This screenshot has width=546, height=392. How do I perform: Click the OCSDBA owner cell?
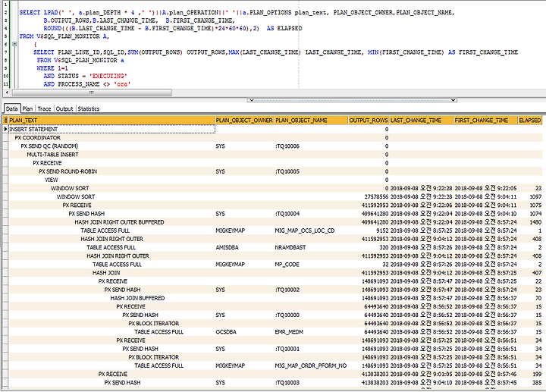coord(244,332)
